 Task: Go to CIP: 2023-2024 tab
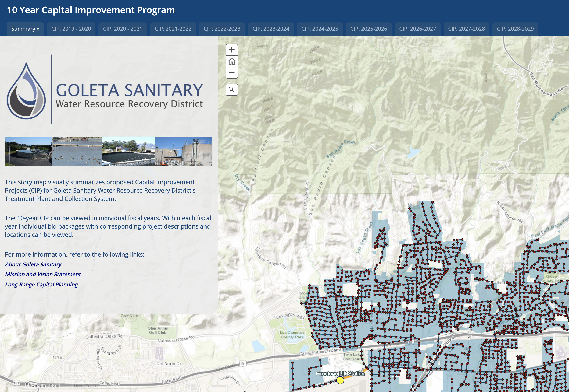pos(271,29)
